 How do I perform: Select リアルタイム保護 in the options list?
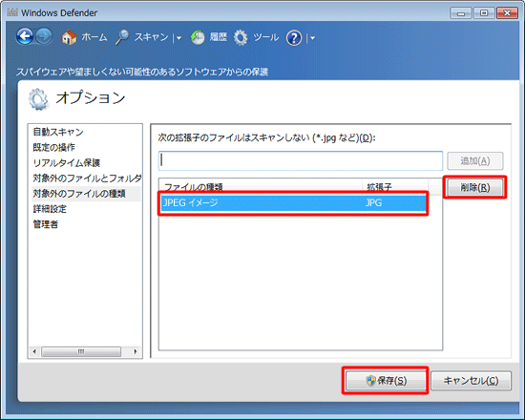66,162
